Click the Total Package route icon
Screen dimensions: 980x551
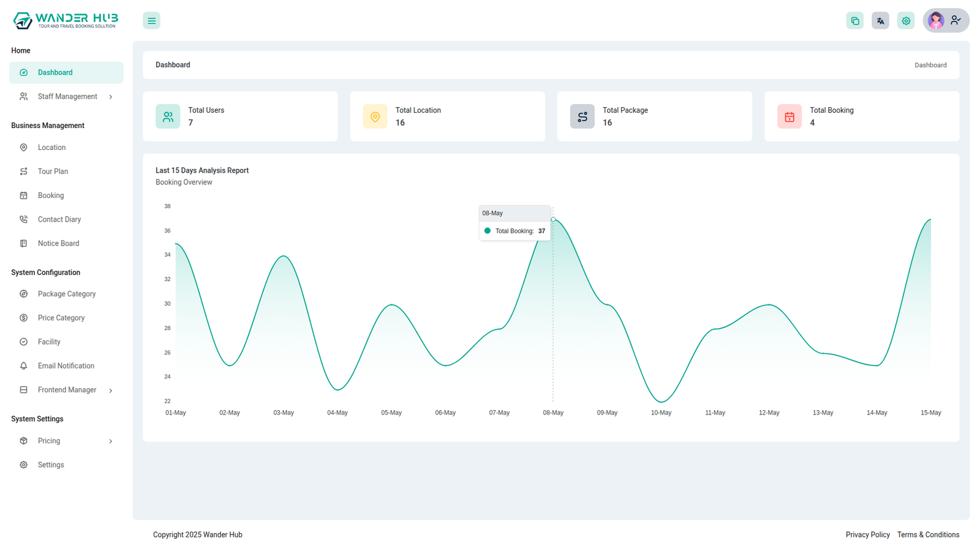coord(582,116)
